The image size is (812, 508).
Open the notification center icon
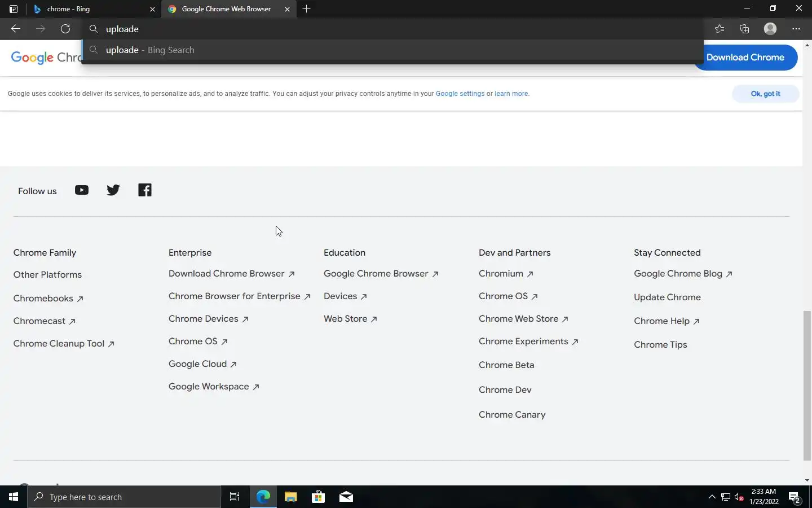[795, 497]
